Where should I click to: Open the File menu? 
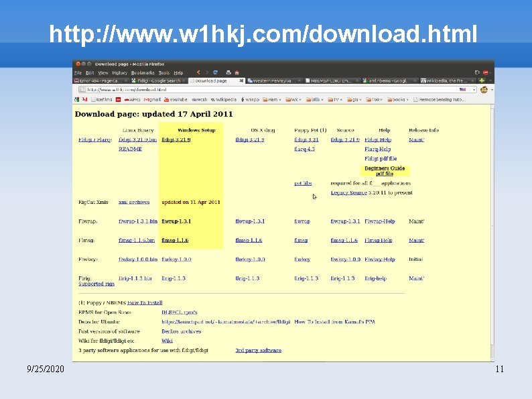pyautogui.click(x=78, y=72)
